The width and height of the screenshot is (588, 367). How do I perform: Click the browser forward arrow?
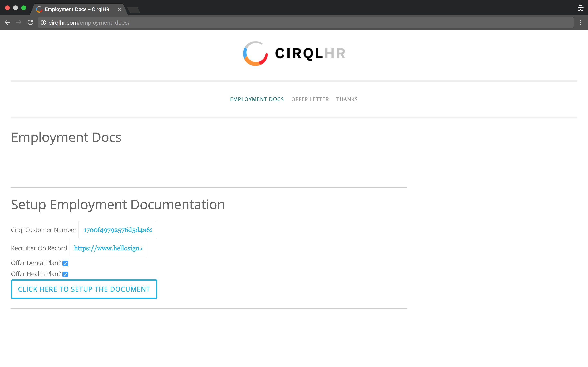click(19, 23)
